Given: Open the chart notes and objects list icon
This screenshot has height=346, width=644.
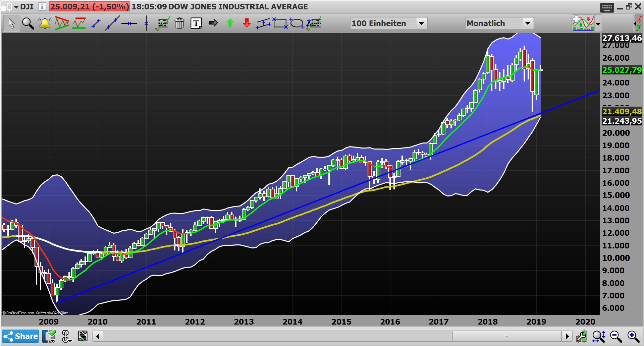Looking at the screenshot, I should point(163,23).
